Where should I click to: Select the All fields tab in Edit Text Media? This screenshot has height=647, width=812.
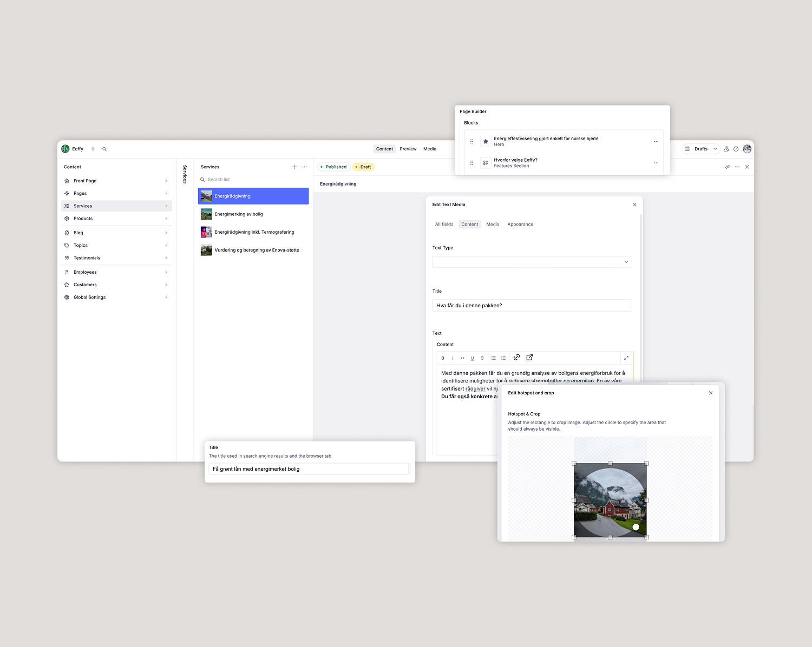444,225
